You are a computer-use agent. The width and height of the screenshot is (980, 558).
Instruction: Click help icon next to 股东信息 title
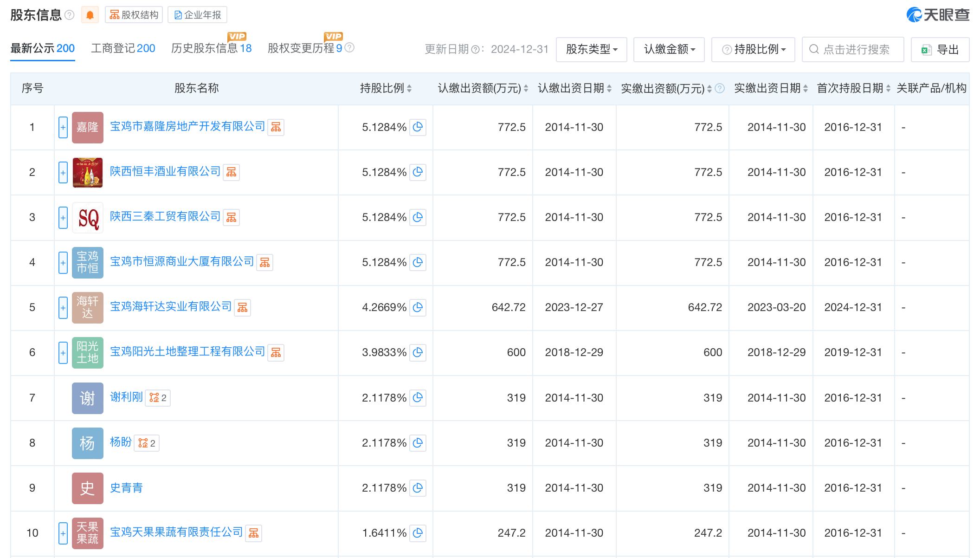70,15
